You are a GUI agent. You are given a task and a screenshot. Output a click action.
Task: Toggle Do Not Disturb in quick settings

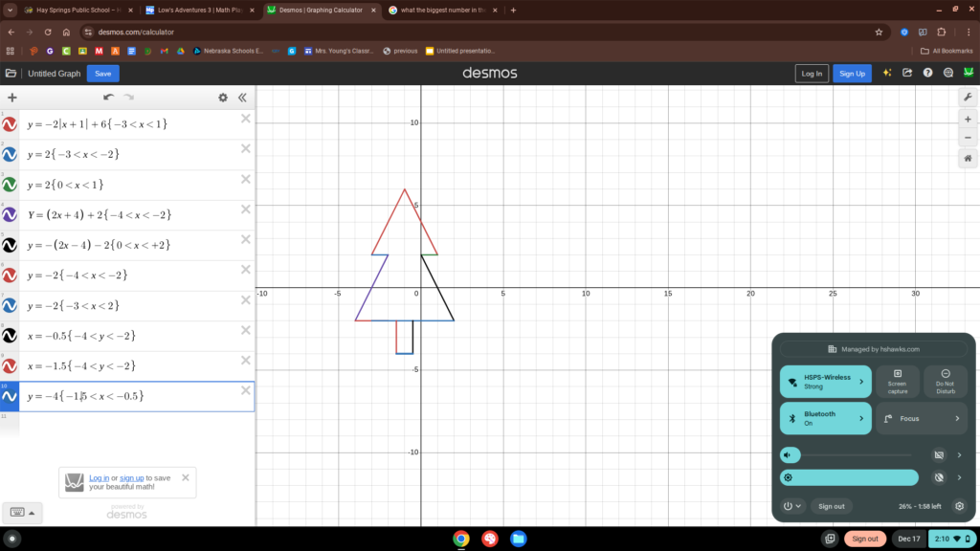coord(945,381)
